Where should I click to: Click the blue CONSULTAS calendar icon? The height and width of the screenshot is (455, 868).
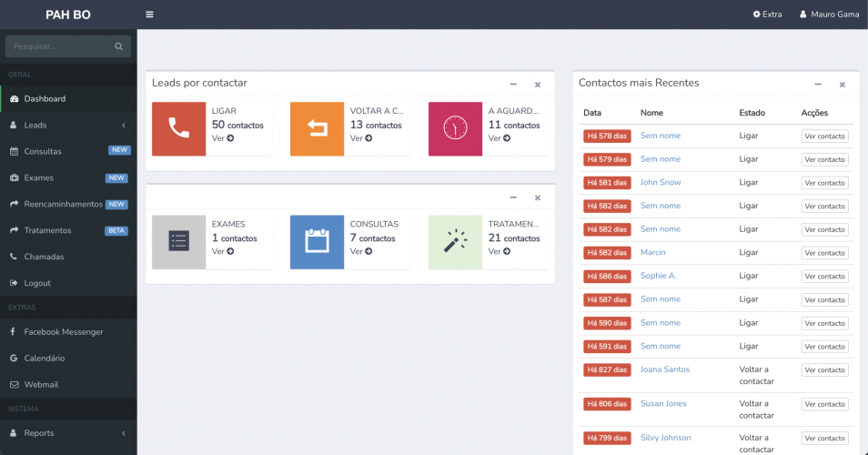317,242
